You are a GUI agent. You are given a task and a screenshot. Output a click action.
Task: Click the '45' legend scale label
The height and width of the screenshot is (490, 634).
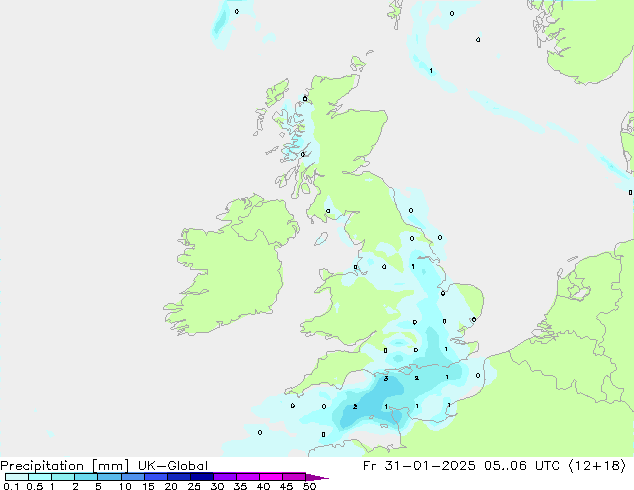tap(286, 486)
